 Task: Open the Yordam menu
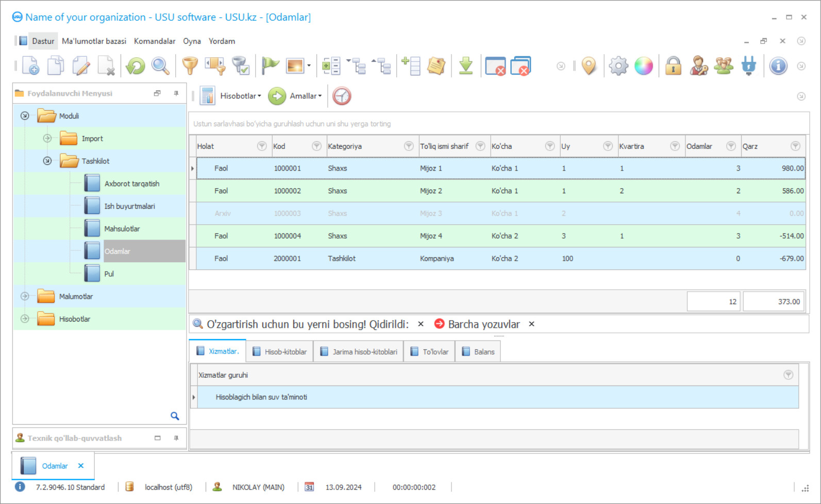click(x=222, y=41)
